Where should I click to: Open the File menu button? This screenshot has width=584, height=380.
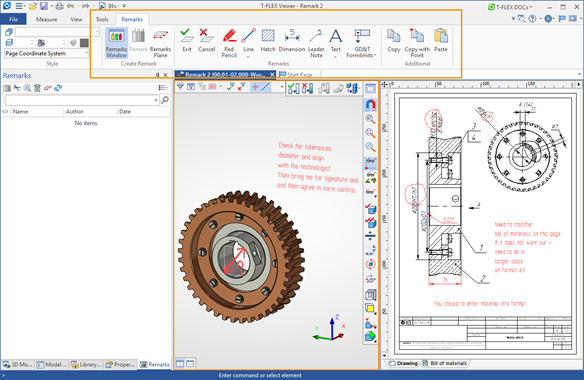(x=13, y=19)
